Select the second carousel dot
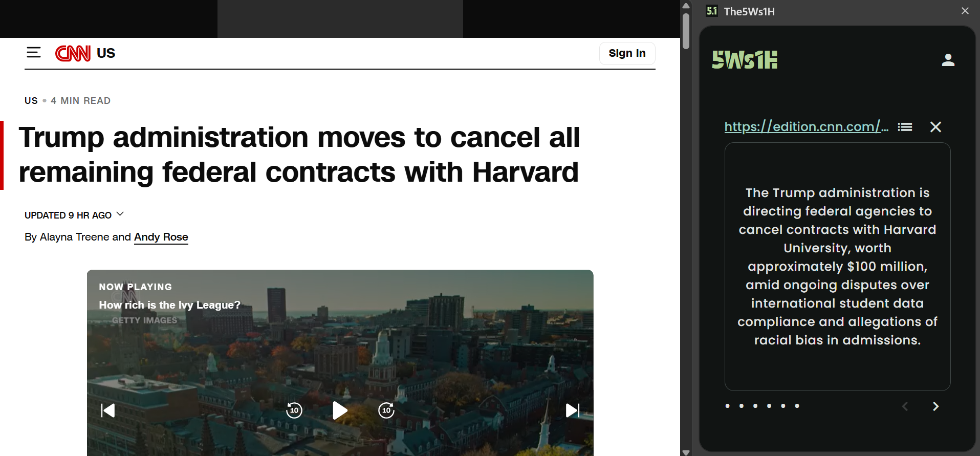 (x=742, y=406)
